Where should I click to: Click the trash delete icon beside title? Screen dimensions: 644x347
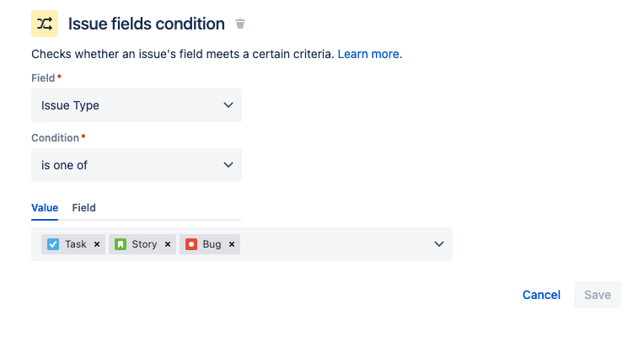[x=240, y=24]
